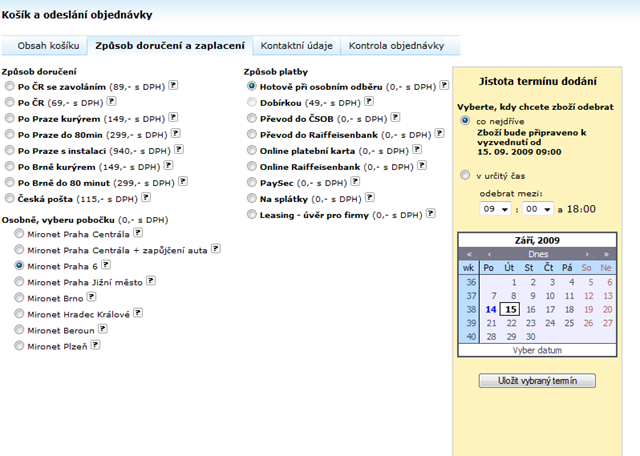Viewport: 640px width, 456px height.
Task: Select Mironet Plzeň branch radio
Action: 19,346
